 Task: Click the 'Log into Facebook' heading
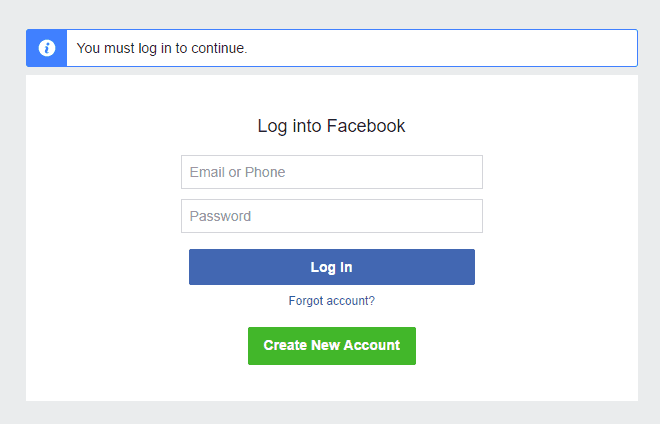tap(331, 126)
